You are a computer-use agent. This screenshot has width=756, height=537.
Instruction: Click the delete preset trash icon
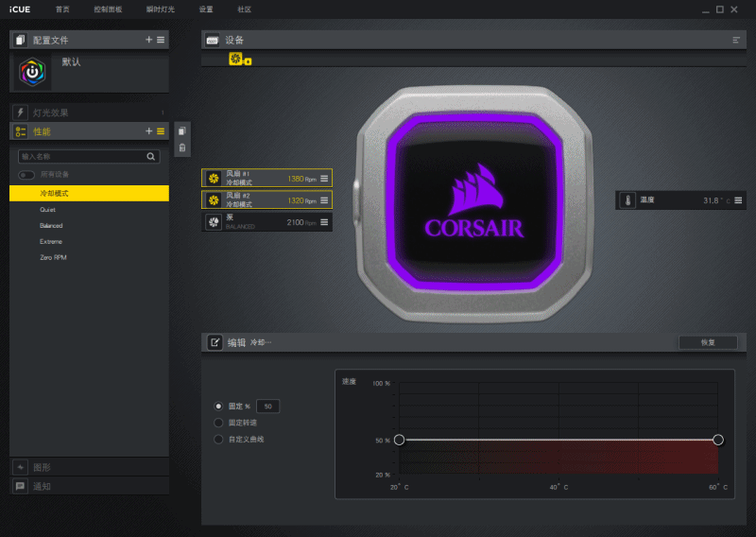tap(182, 147)
